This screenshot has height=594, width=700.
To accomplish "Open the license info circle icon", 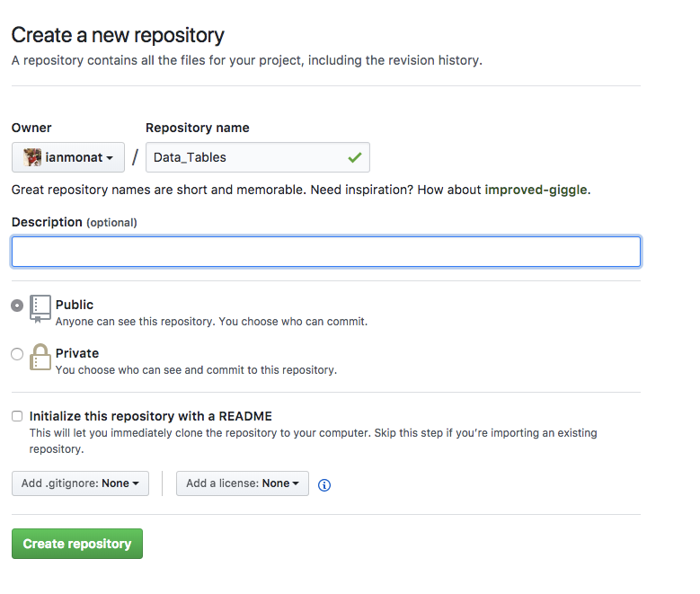I will tap(324, 485).
